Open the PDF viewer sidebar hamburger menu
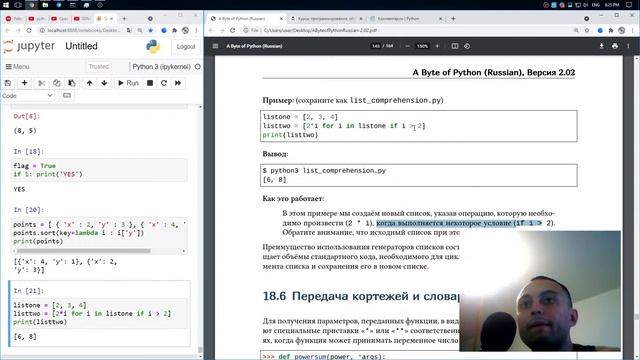Image resolution: width=640 pixels, height=360 pixels. [215, 46]
